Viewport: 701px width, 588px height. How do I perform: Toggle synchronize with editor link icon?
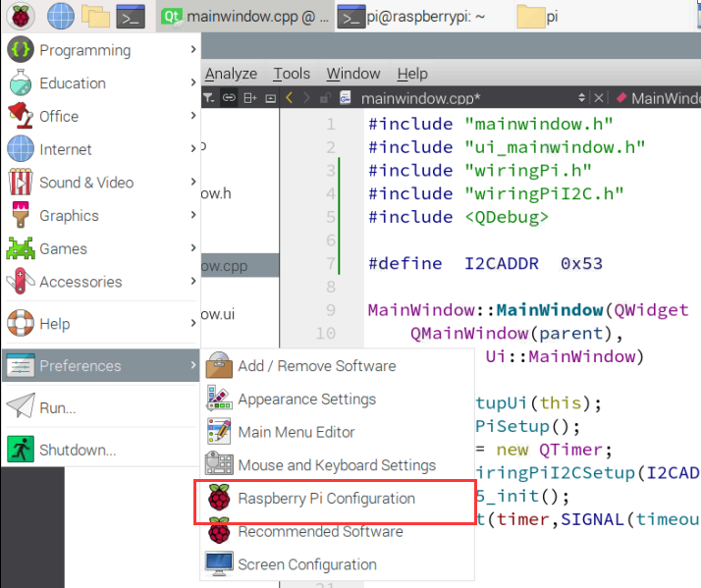229,98
